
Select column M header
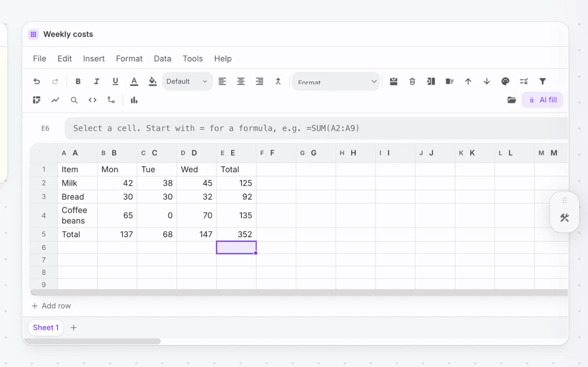click(551, 153)
